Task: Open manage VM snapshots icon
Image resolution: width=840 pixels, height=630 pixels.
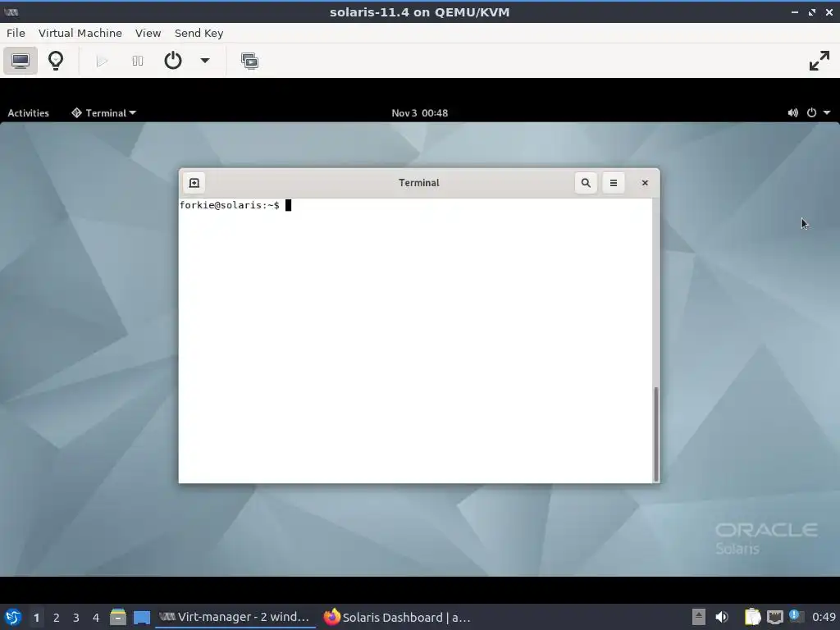Action: (x=249, y=61)
